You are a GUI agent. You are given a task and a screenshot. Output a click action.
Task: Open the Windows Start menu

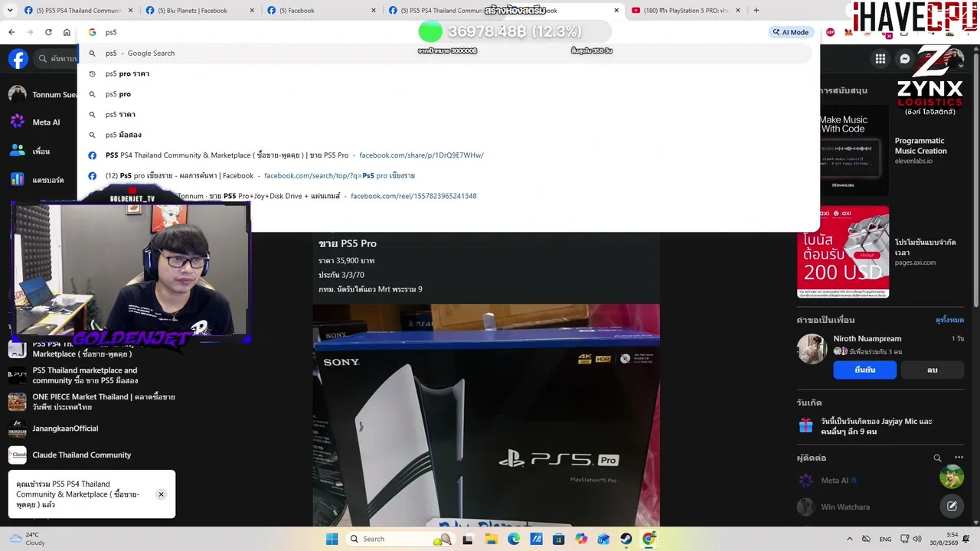coord(332,539)
